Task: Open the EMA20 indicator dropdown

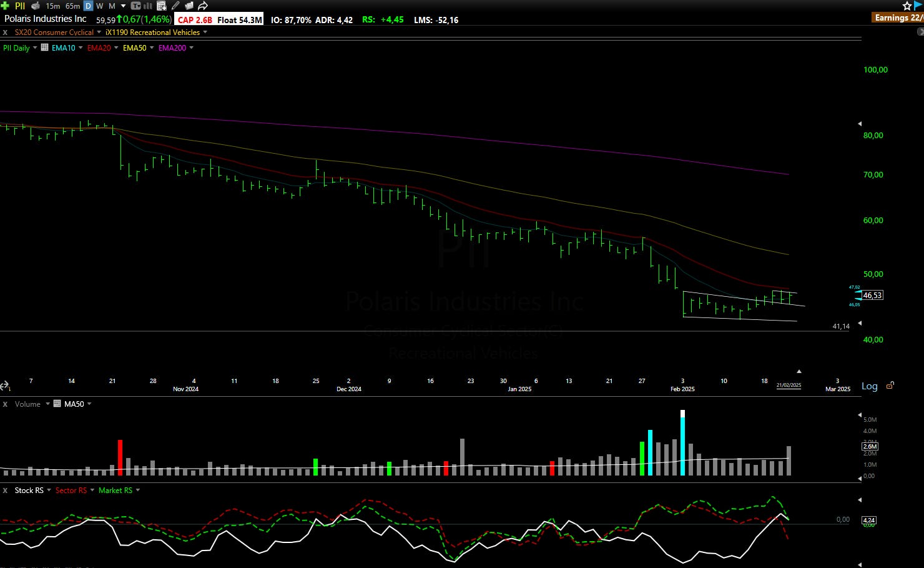Action: coord(116,47)
